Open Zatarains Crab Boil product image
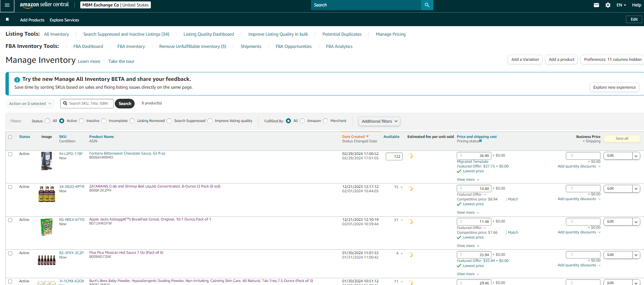644x285 pixels. pyautogui.click(x=47, y=194)
